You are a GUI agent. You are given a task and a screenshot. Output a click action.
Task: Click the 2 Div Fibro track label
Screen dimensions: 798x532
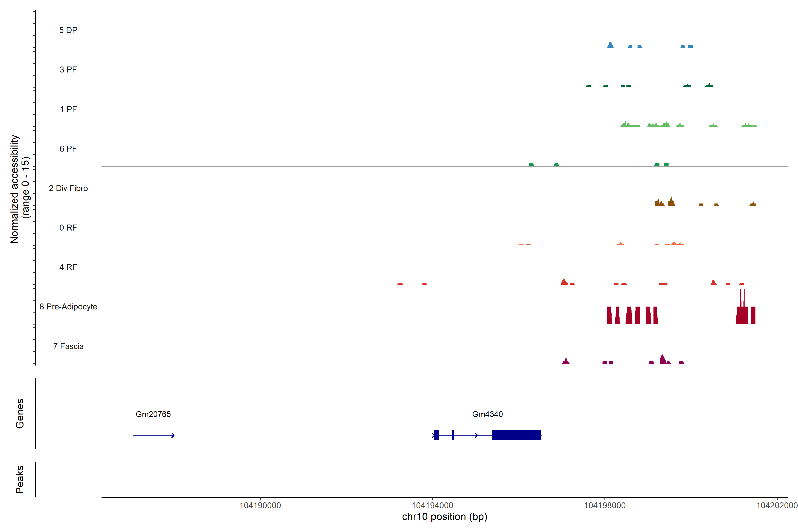coord(68,188)
